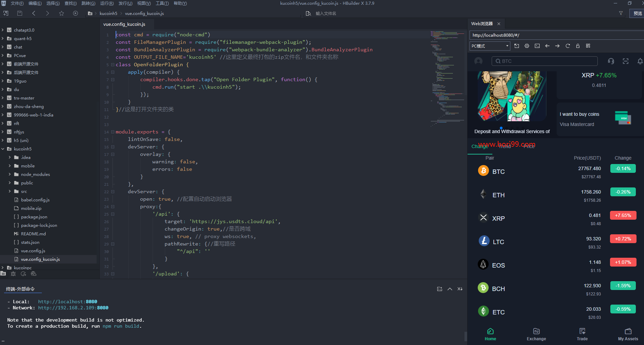The height and width of the screenshot is (345, 644).
Task: Click the notification bell icon
Action: coord(640,61)
